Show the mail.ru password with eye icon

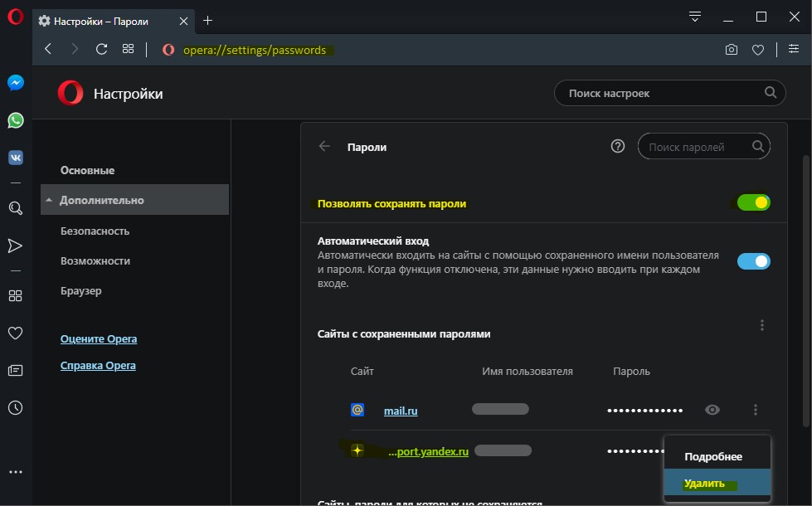[712, 410]
